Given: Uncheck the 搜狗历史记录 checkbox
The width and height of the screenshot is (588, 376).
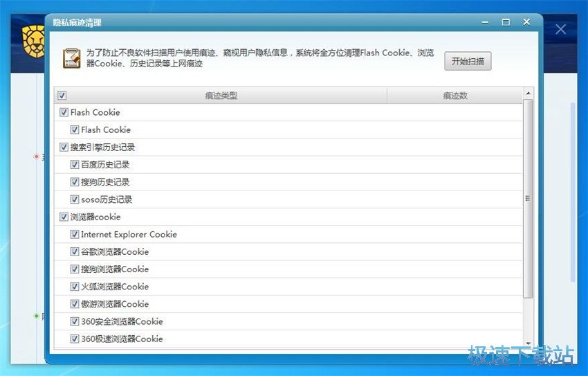Looking at the screenshot, I should pos(75,182).
